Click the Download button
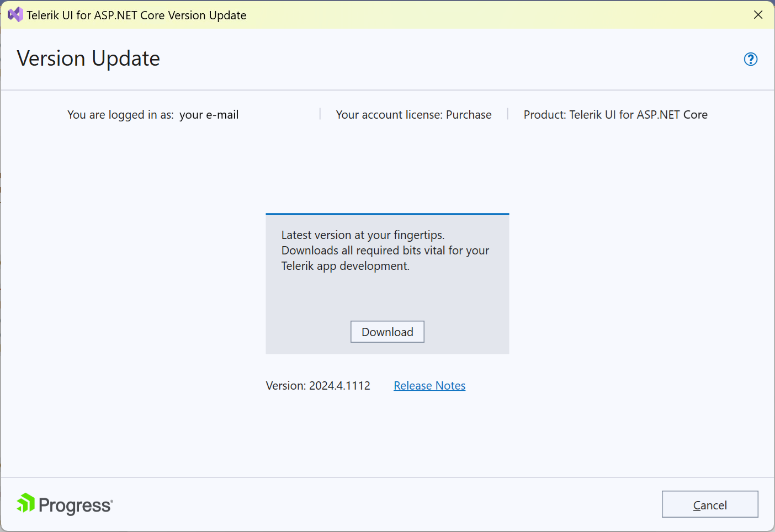 [387, 332]
